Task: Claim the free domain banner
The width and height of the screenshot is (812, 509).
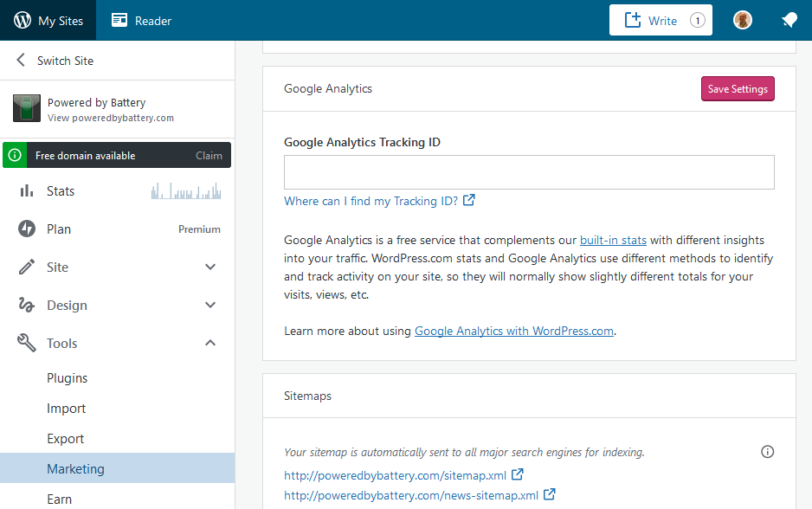Action: tap(209, 156)
